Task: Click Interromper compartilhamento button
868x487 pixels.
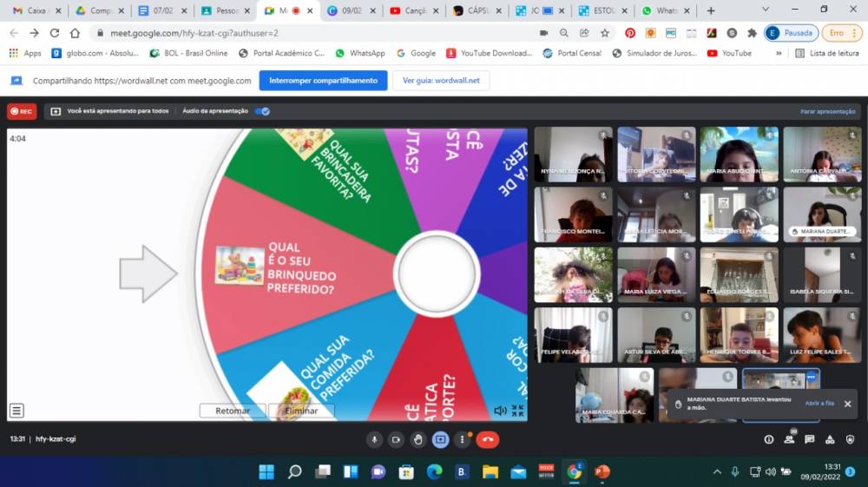Action: click(323, 81)
